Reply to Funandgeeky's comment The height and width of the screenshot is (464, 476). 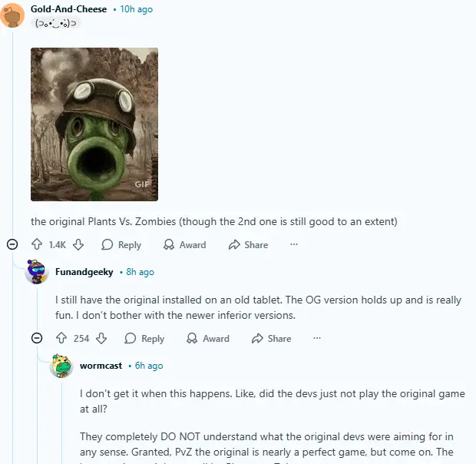click(144, 338)
